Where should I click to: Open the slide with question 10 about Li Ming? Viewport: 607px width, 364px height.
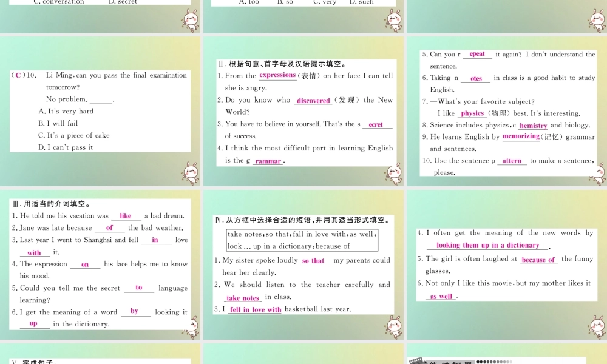(x=100, y=111)
